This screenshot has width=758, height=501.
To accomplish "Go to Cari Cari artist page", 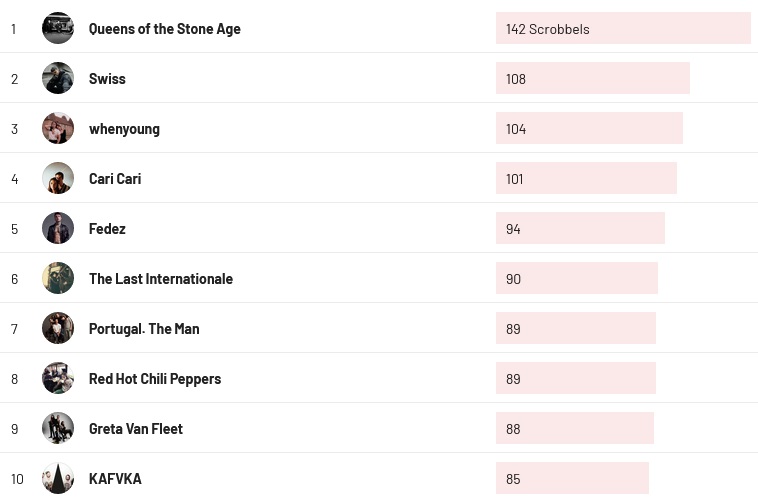I will pos(115,179).
